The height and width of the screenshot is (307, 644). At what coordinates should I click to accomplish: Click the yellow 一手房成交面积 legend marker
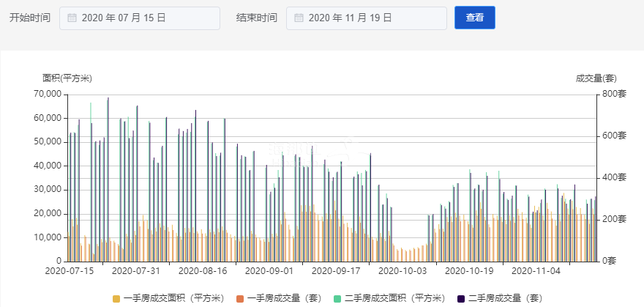[x=116, y=298]
